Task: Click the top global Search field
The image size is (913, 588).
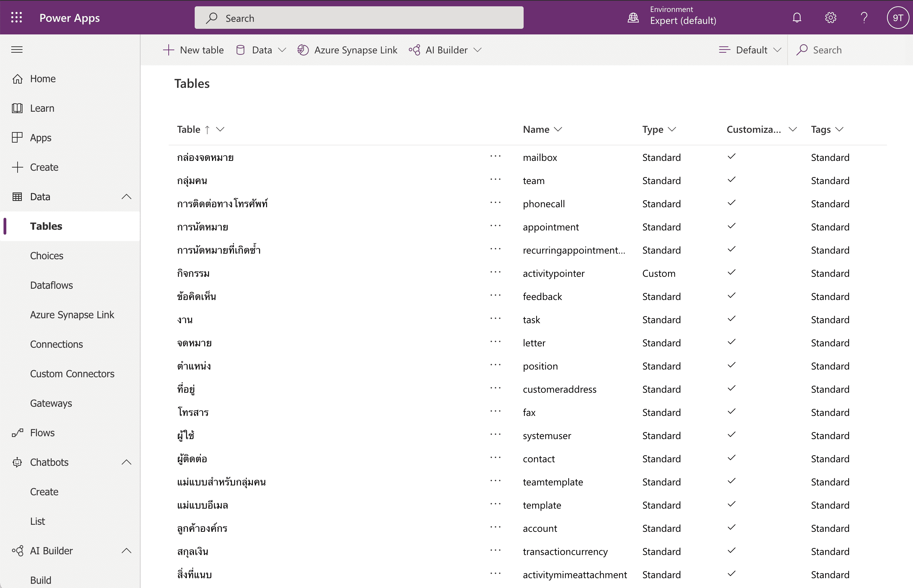Action: click(359, 18)
